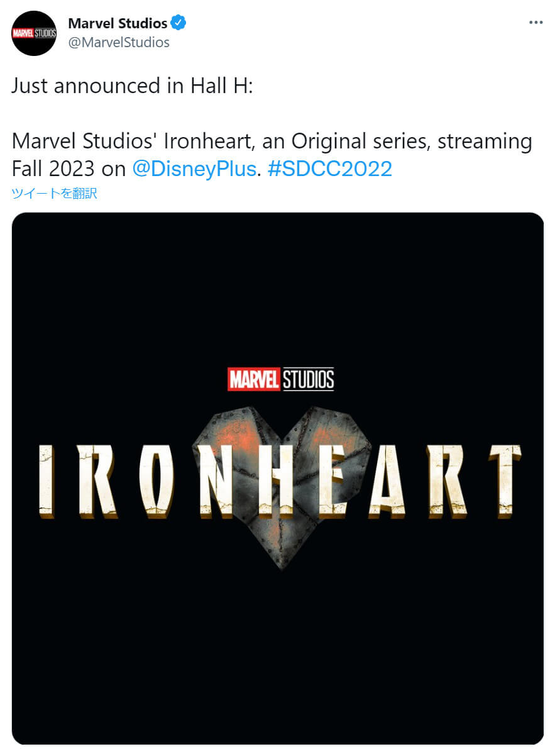This screenshot has width=560, height=749.
Task: Click the first letter I of IRONHEART
Action: click(47, 482)
